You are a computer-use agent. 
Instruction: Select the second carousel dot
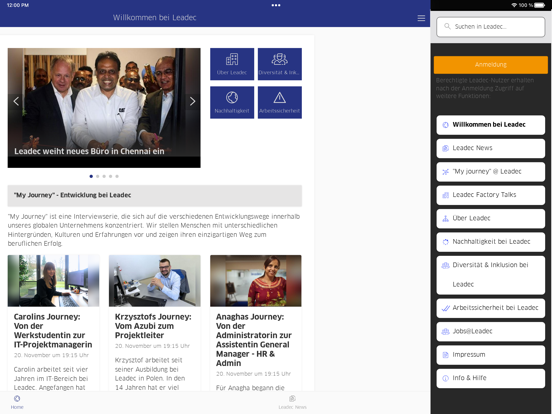[x=98, y=176]
